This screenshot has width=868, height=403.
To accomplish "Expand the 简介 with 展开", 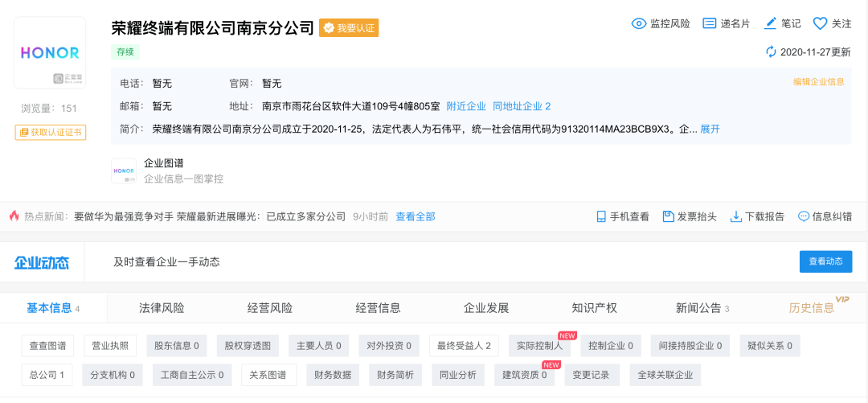I will coord(710,130).
